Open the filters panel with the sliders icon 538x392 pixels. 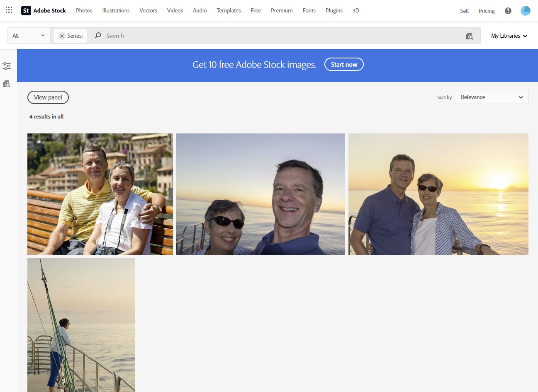[x=7, y=65]
